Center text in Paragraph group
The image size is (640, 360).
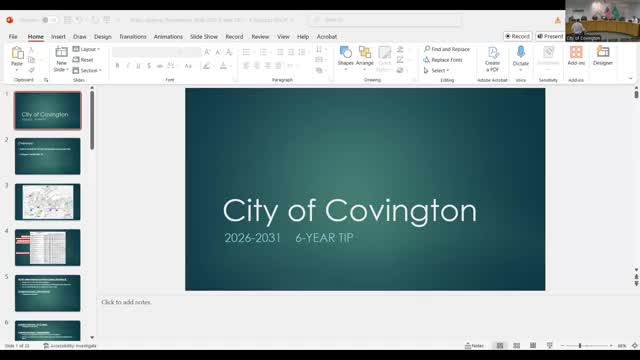tap(257, 66)
